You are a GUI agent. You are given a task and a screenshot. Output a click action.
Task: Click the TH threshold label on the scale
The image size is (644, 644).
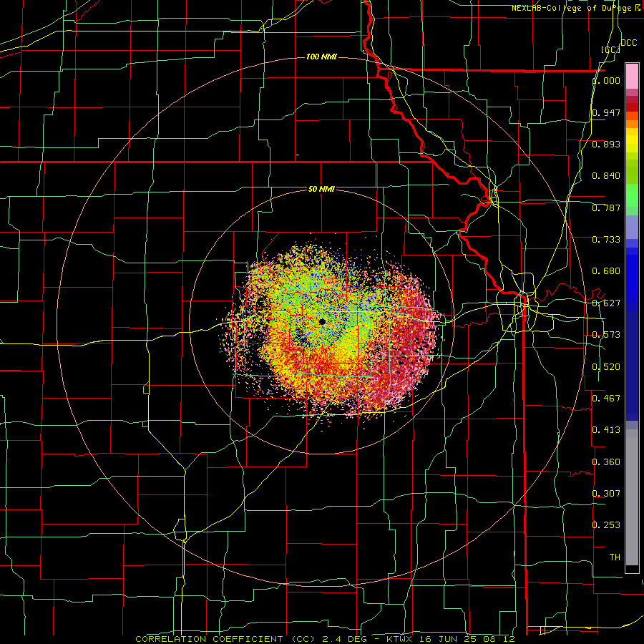pos(615,557)
